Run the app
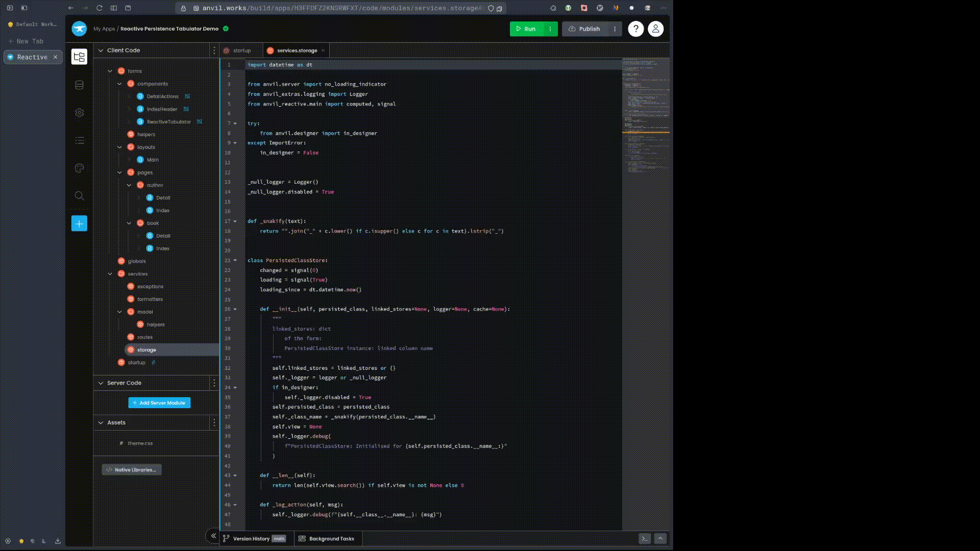 click(x=526, y=29)
